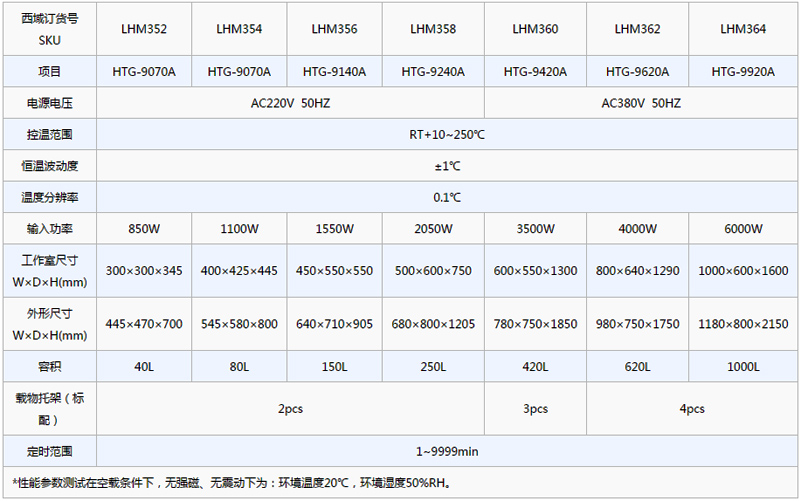Click the RT+10~250℃ temperature range value
This screenshot has height=501, width=800.
click(x=447, y=135)
